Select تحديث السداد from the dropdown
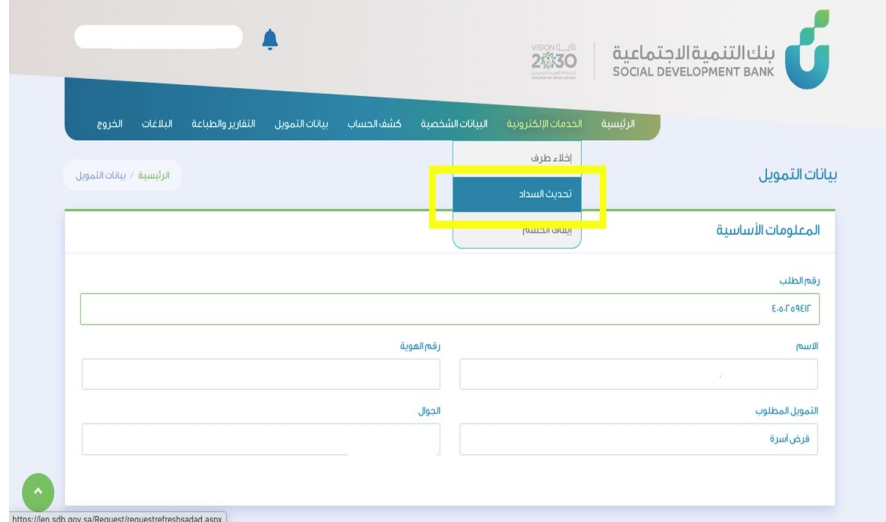 pos(517,193)
